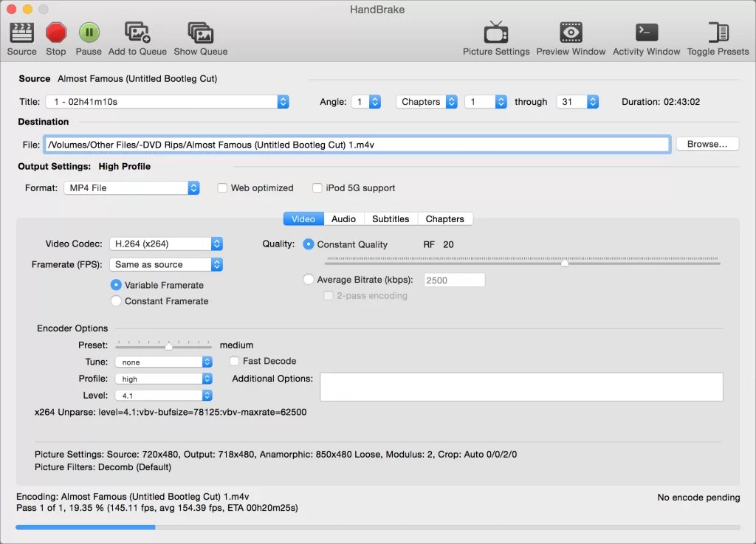Image resolution: width=756 pixels, height=544 pixels.
Task: Open the Video Codec dropdown
Action: pyautogui.click(x=216, y=244)
